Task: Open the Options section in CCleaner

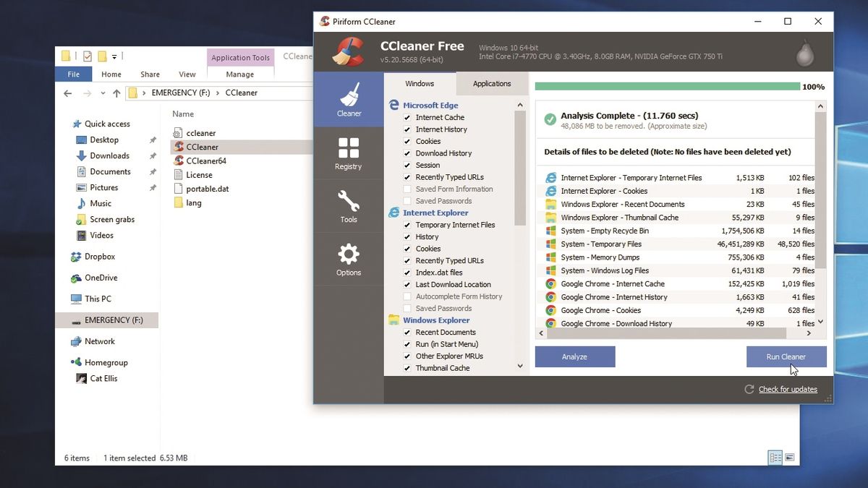Action: (349, 260)
